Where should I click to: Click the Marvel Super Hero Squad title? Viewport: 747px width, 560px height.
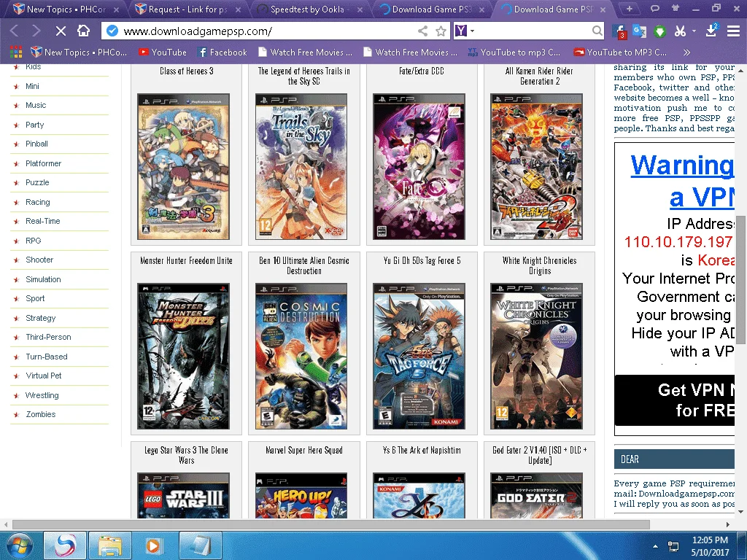304,450
